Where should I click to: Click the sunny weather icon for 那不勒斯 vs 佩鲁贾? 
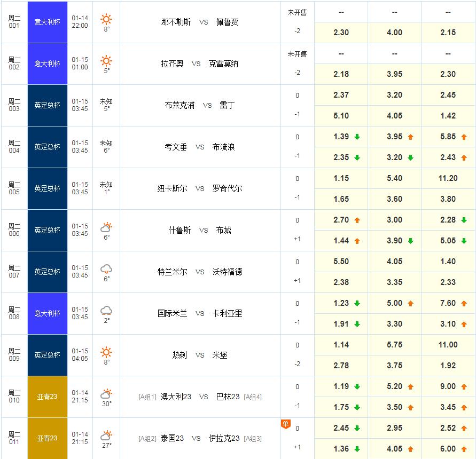coord(106,19)
